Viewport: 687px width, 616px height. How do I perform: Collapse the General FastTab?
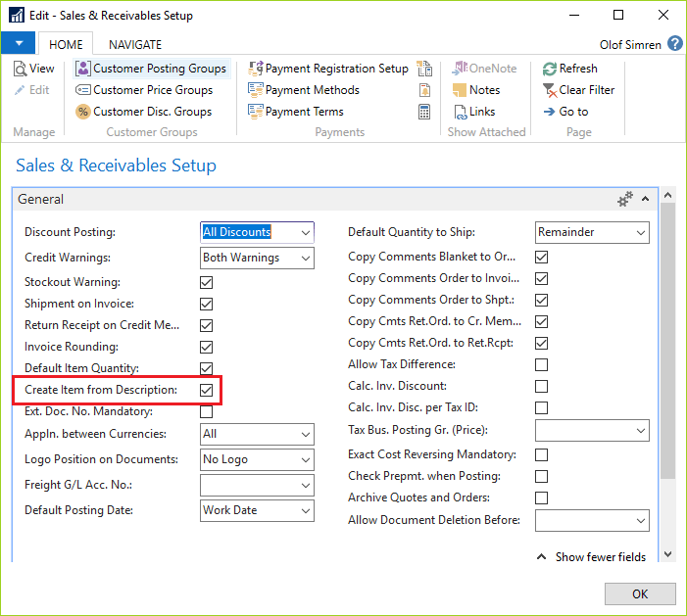click(x=646, y=199)
